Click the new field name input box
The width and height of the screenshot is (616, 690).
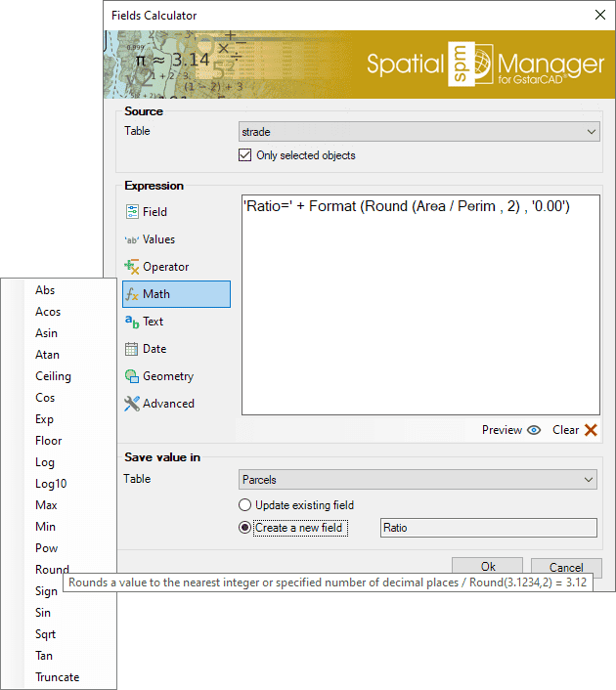click(x=487, y=528)
